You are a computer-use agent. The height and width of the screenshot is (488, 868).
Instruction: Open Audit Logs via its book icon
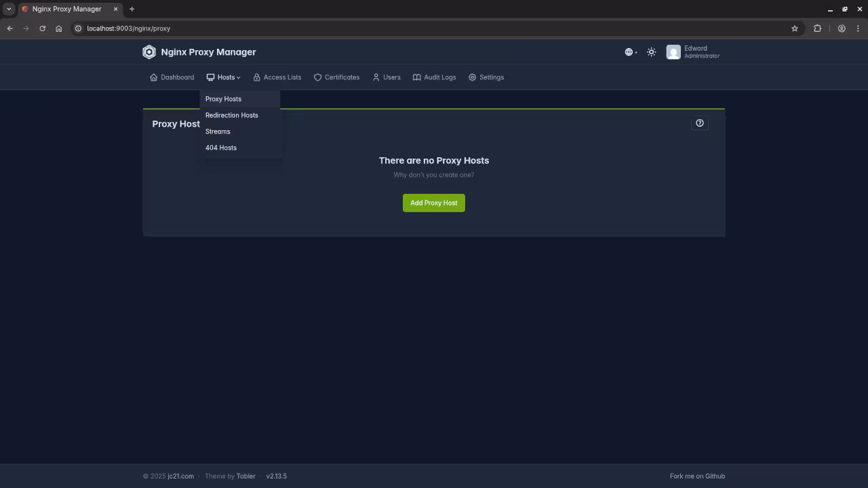[x=417, y=77]
